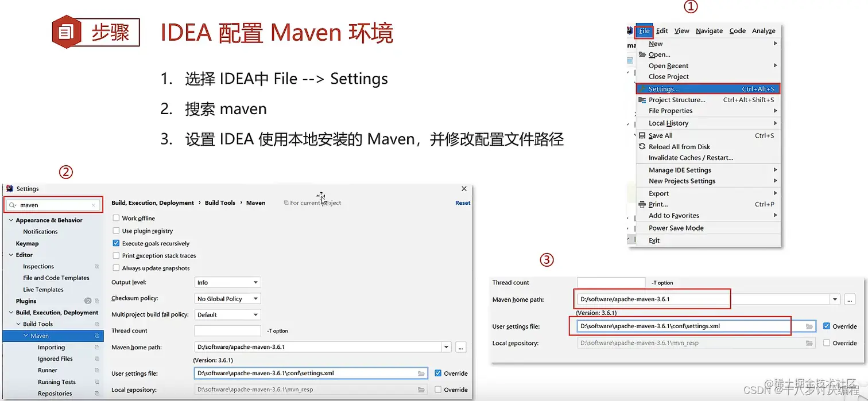The image size is (868, 401).
Task: Open the File menu
Action: (644, 31)
